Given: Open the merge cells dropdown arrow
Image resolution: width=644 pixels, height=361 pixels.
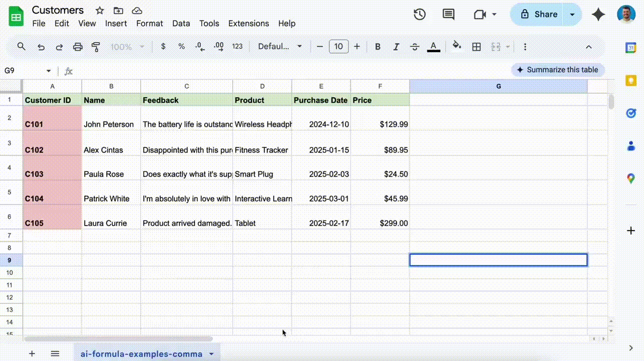Looking at the screenshot, I should click(x=508, y=47).
